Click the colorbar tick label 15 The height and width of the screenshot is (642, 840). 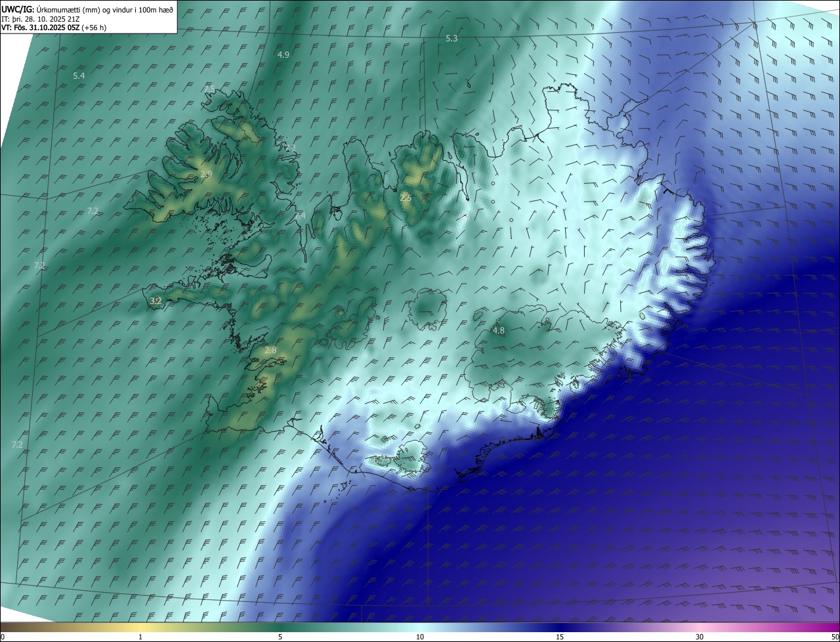560,637
